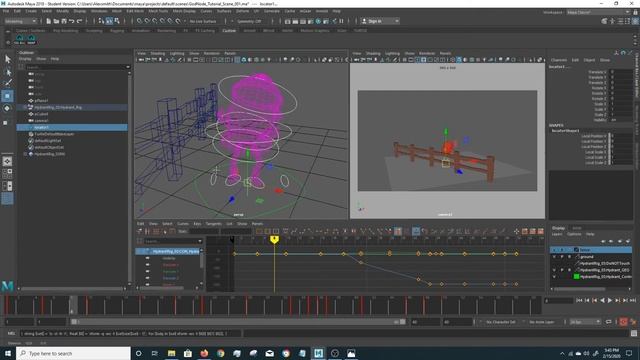The width and height of the screenshot is (640, 360).
Task: Toggle Snap to curves icon
Action: [x=147, y=21]
